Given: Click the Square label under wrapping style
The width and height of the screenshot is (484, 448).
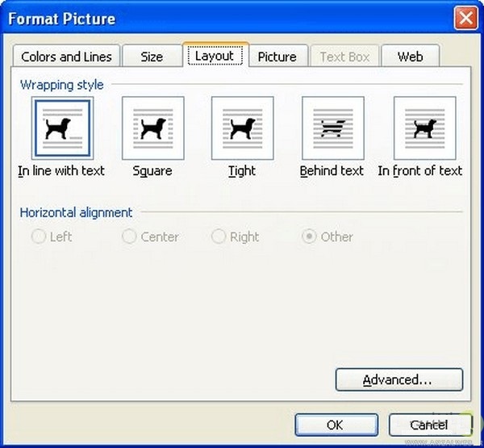Looking at the screenshot, I should [152, 171].
